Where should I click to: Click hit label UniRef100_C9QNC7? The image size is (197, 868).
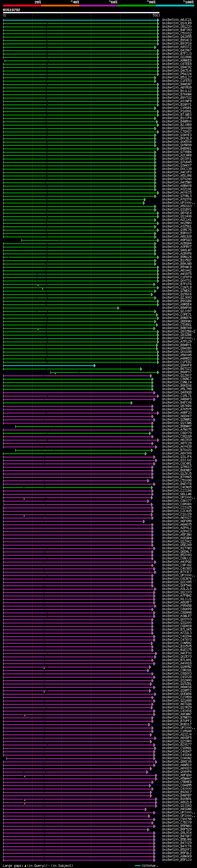[x=177, y=379]
